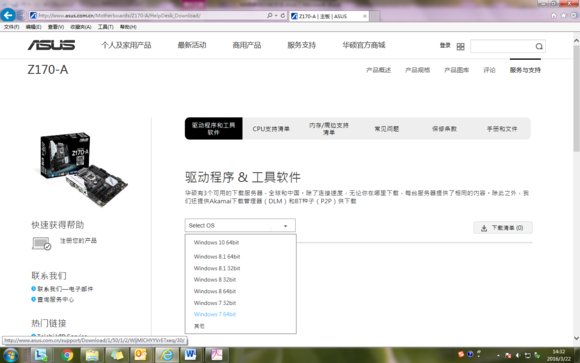
Task: Click the ASUS logo
Action: [51, 45]
